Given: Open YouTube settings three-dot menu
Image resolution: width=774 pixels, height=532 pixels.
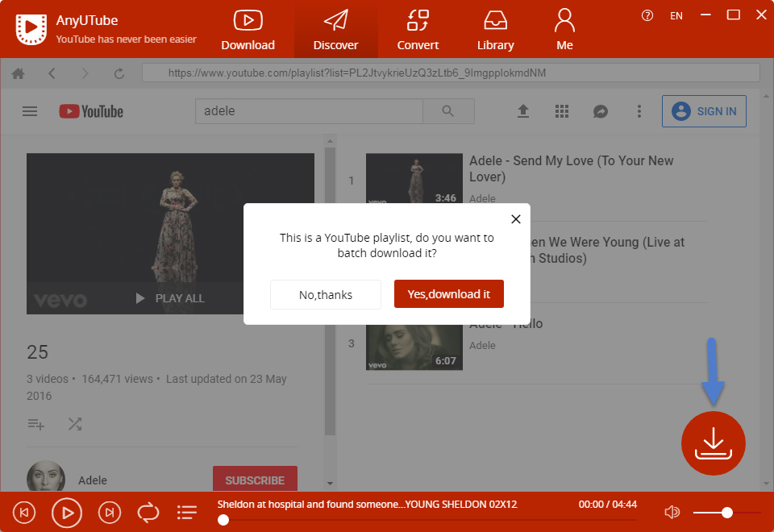Looking at the screenshot, I should [x=639, y=111].
